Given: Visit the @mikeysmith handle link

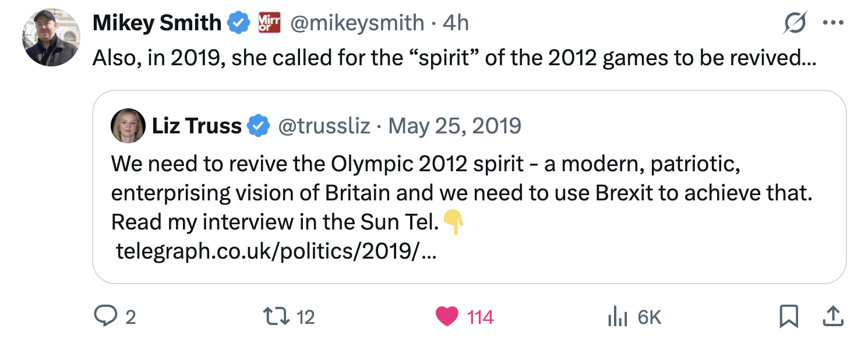Looking at the screenshot, I should [357, 23].
